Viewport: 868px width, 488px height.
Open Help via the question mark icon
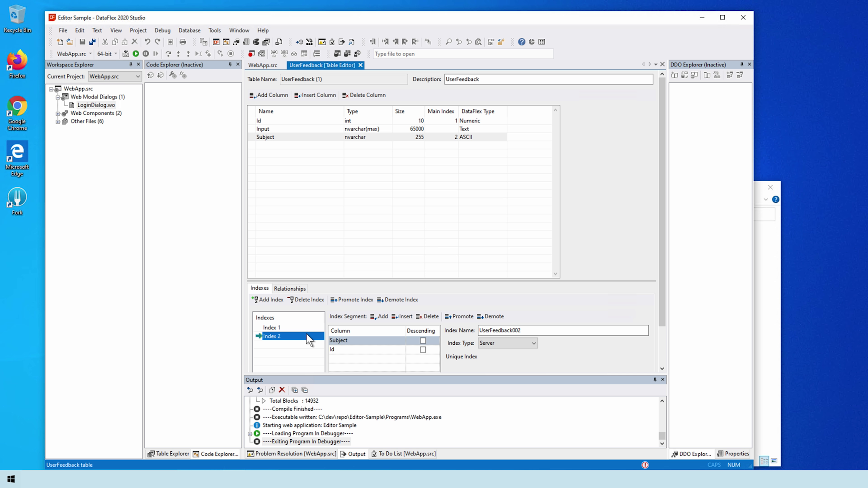coord(521,42)
